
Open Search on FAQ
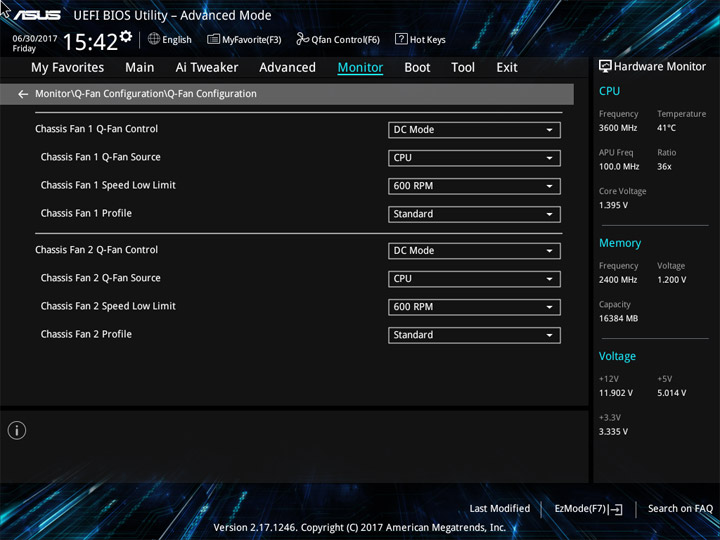point(680,509)
